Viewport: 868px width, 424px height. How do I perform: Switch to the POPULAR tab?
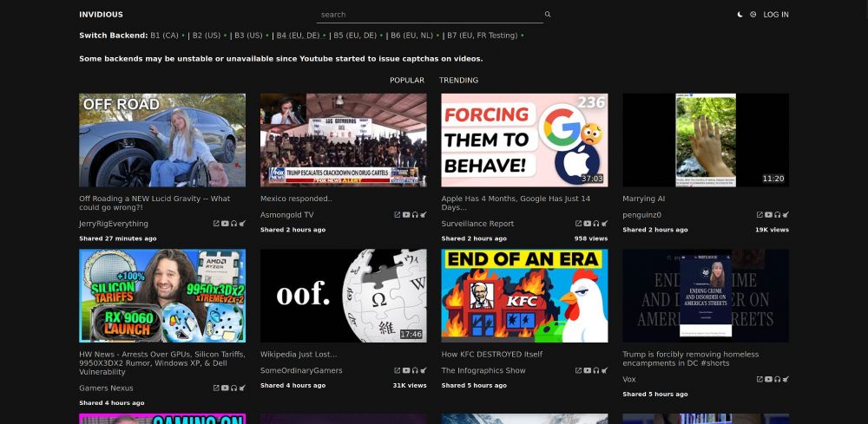(x=407, y=80)
